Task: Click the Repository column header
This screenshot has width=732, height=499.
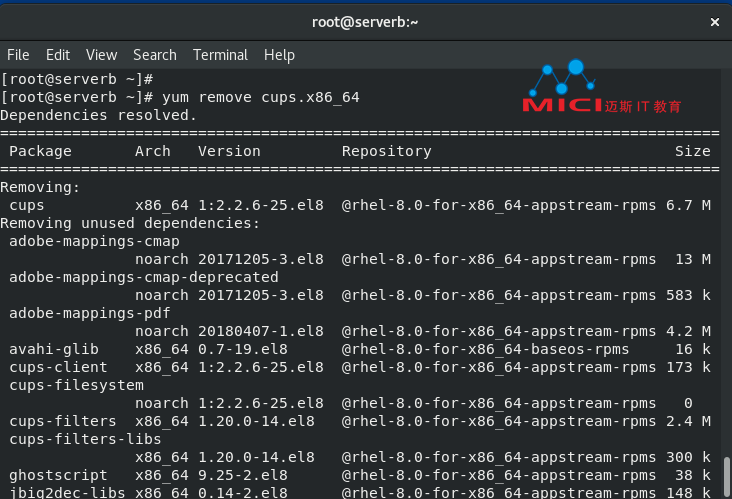Action: click(386, 151)
